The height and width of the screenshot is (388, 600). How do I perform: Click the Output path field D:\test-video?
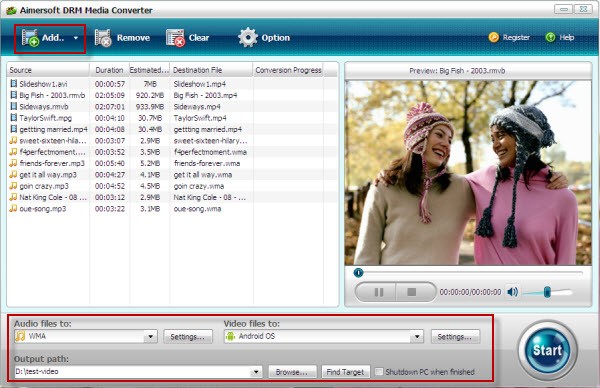pos(133,372)
